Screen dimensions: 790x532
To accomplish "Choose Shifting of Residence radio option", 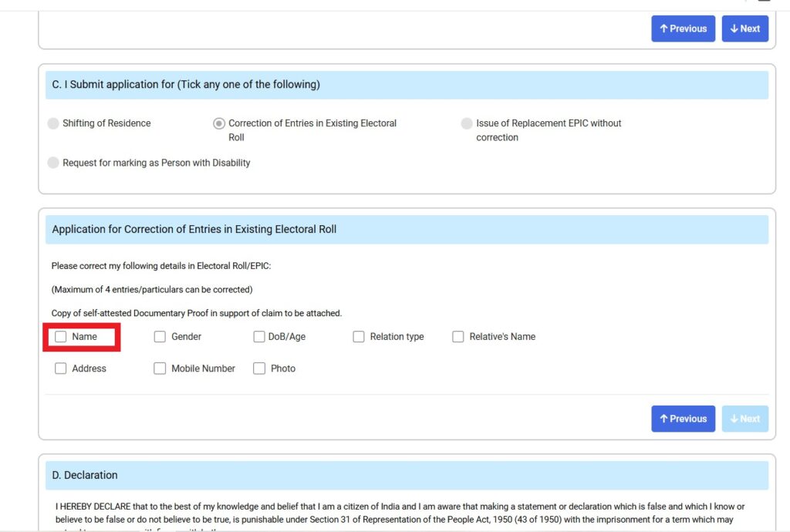I will (x=53, y=123).
